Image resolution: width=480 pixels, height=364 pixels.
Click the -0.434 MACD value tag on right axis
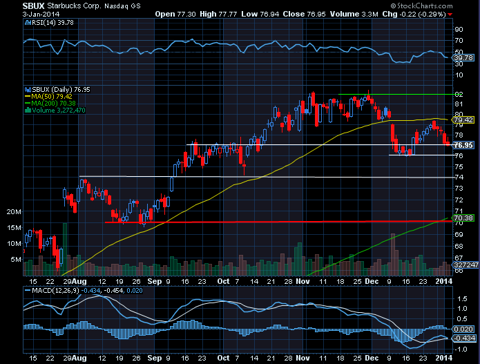(464, 338)
